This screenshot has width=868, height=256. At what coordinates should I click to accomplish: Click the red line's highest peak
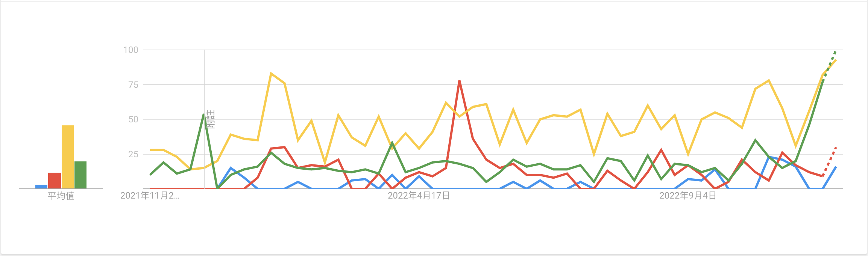click(460, 81)
